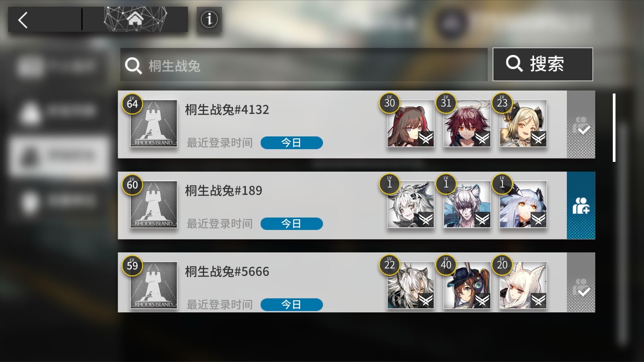Open Rhodes Island avatar of 桐生战兔#4132

[x=154, y=123]
